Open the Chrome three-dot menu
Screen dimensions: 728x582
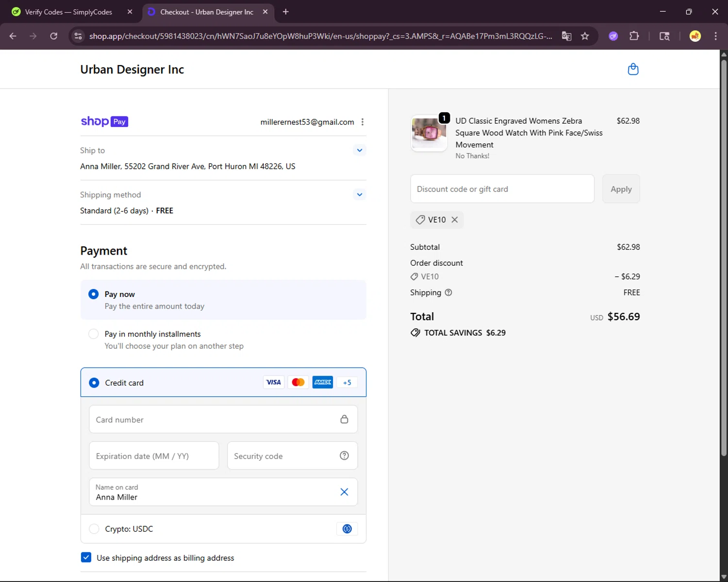[715, 36]
